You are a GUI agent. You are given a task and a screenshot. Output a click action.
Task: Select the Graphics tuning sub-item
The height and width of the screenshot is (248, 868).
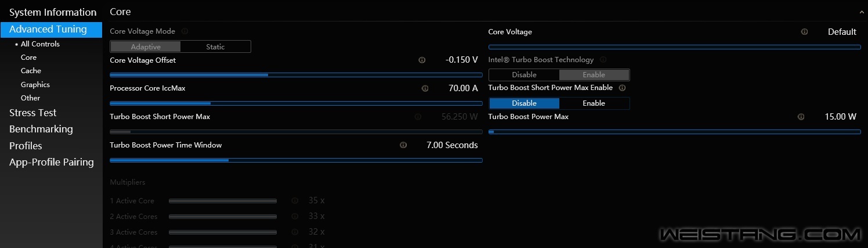tap(35, 85)
